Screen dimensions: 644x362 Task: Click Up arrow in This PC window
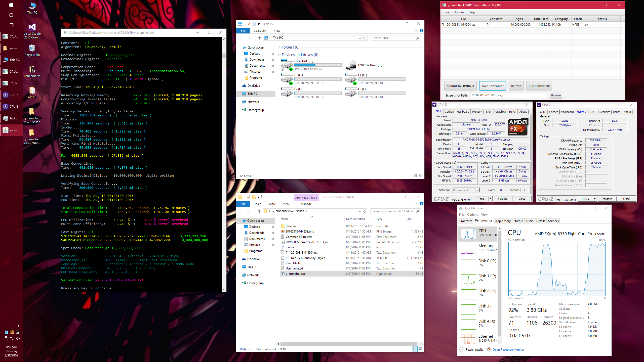tap(259, 38)
